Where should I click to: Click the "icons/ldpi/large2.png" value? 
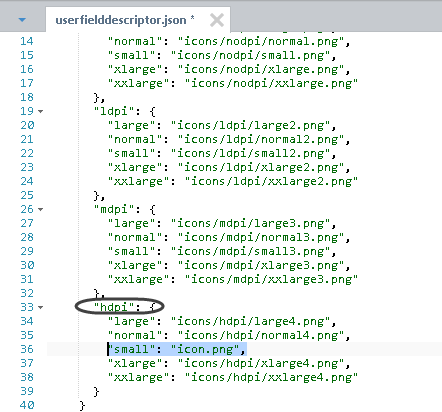250,125
